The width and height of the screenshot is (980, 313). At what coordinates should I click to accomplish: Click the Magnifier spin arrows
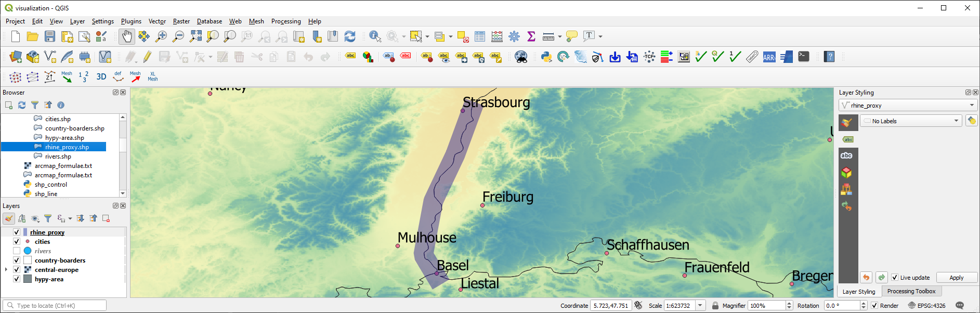point(789,306)
